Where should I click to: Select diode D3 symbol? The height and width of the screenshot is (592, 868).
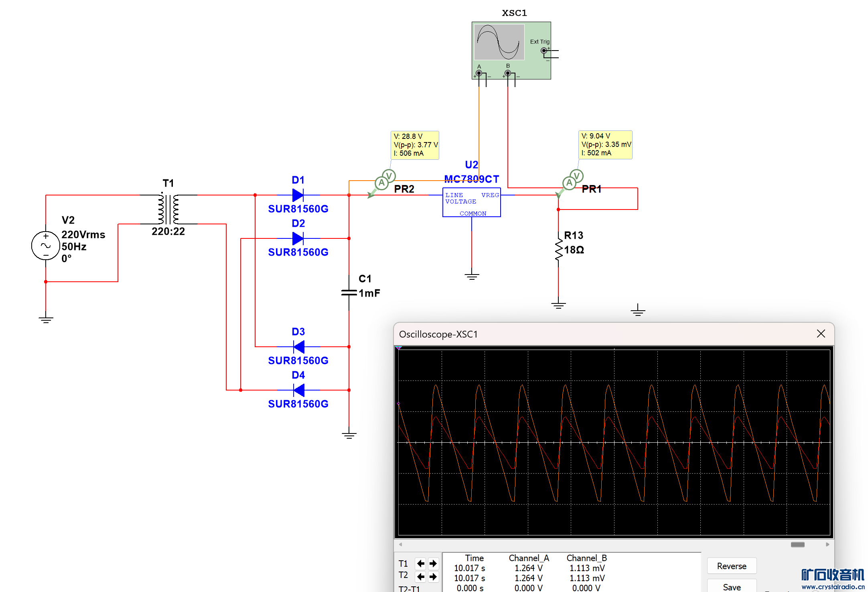click(x=299, y=347)
